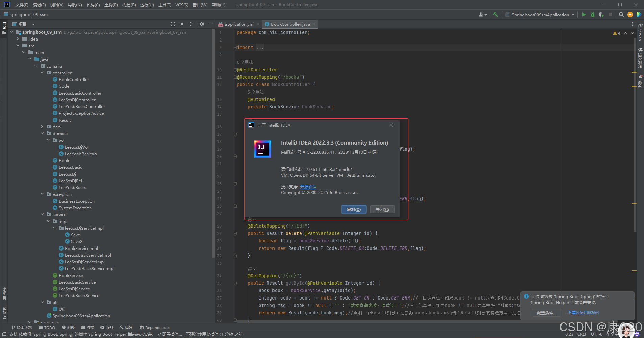Image resolution: width=644 pixels, height=338 pixels.
Task: Open the Terminal tool window
Action: pyautogui.click(x=88, y=328)
